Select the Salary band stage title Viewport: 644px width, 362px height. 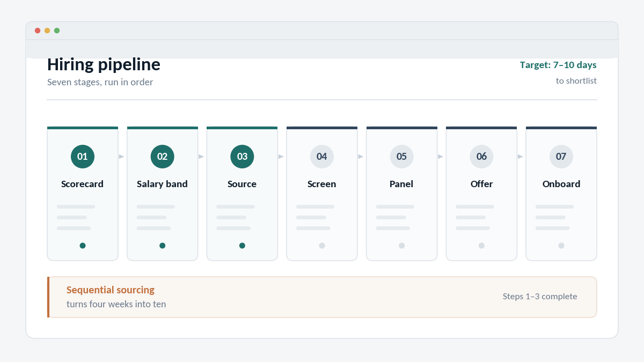point(162,184)
